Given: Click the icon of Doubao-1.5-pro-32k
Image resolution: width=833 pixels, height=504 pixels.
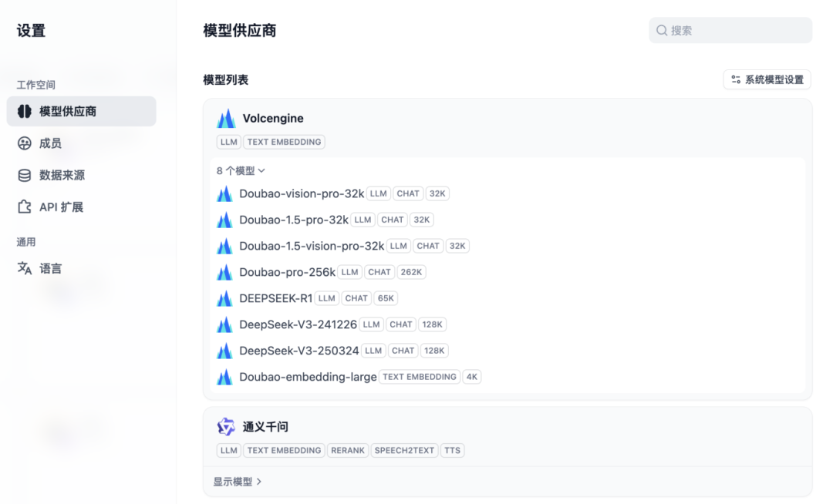Looking at the screenshot, I should click(x=224, y=220).
